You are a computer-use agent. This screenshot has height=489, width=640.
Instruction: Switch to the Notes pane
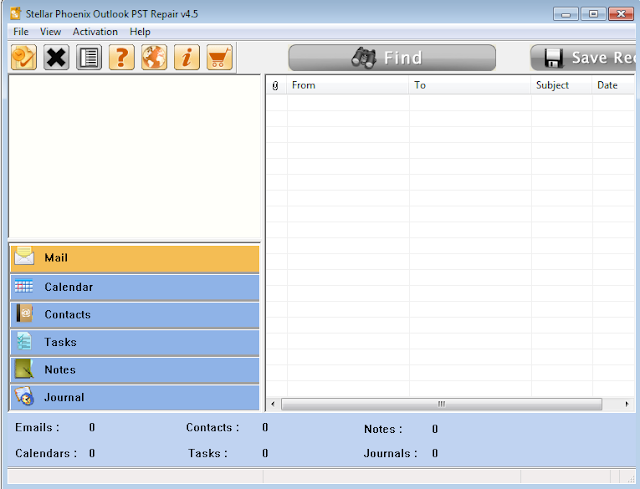pyautogui.click(x=135, y=370)
